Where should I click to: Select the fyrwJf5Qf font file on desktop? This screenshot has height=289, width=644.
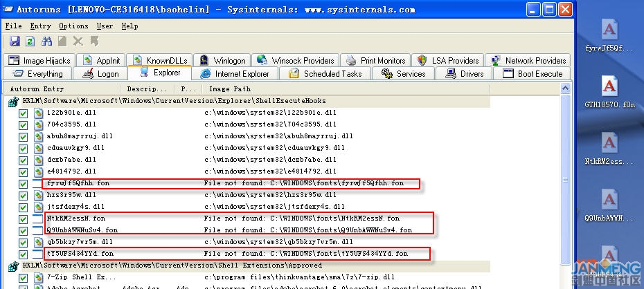(609, 36)
